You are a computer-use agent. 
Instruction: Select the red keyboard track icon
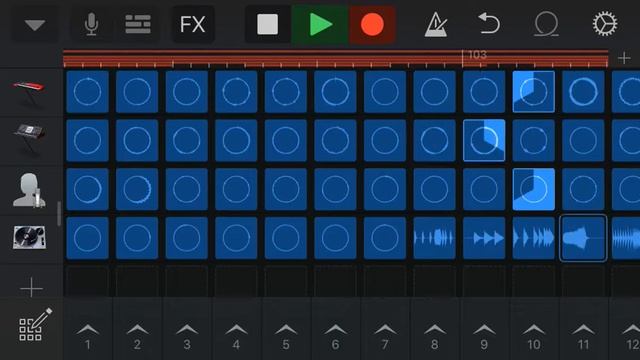29,92
